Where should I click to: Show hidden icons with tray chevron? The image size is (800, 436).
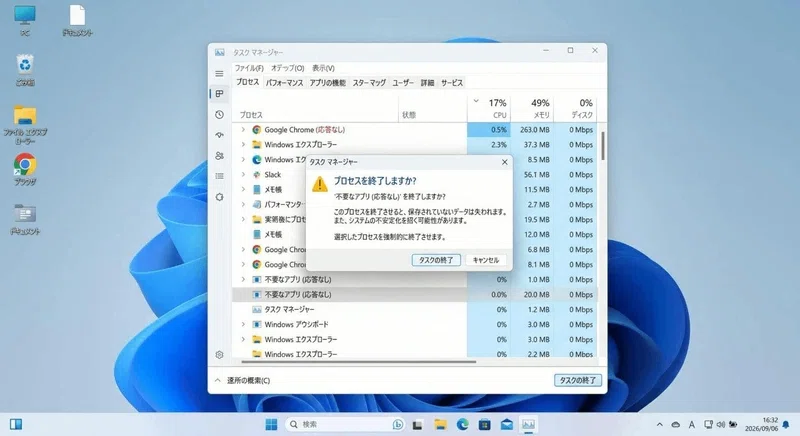pos(660,424)
